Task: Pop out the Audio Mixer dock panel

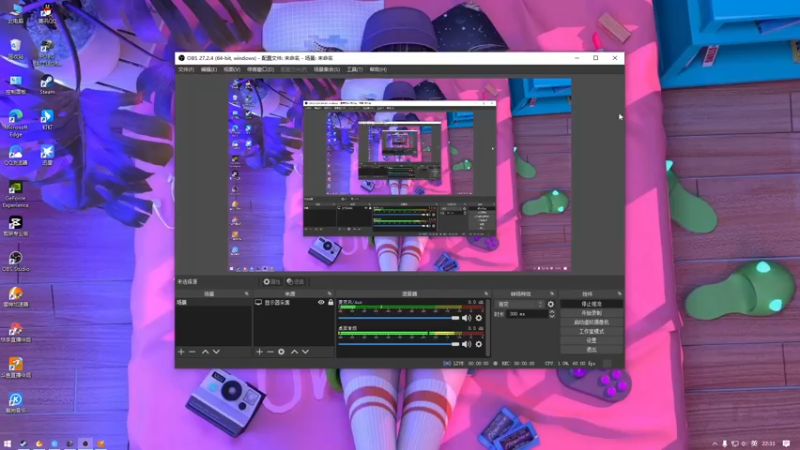Action: click(486, 294)
